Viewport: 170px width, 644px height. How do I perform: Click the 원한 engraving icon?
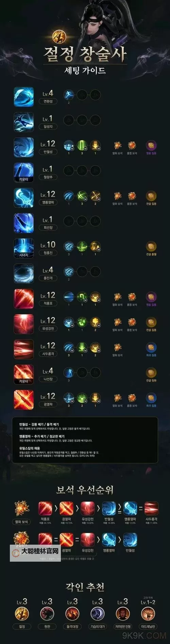47,614
